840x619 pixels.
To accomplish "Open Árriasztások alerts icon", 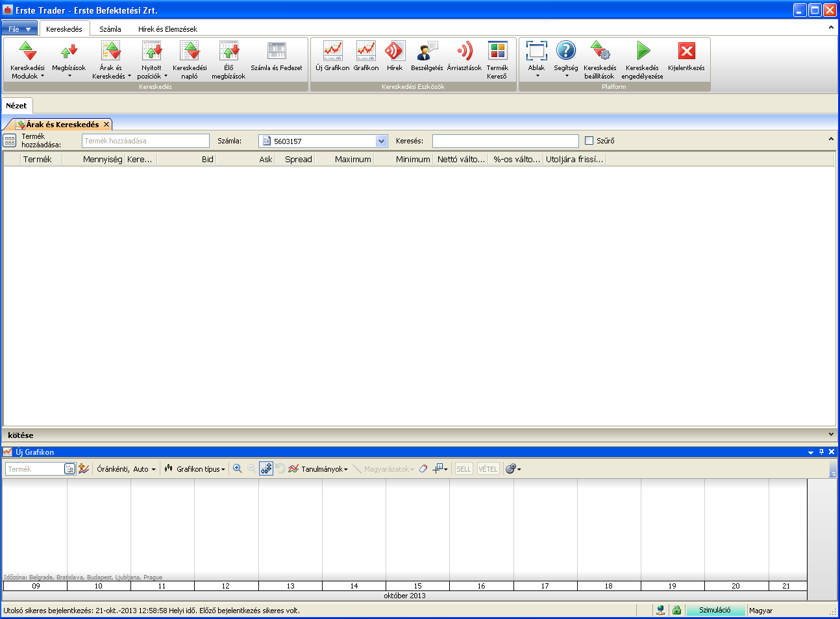I will [x=464, y=51].
